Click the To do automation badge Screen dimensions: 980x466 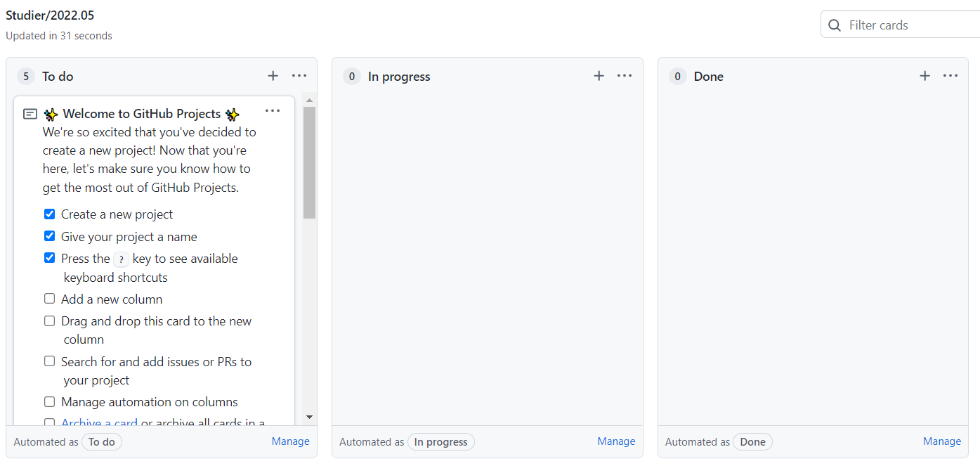(x=102, y=442)
